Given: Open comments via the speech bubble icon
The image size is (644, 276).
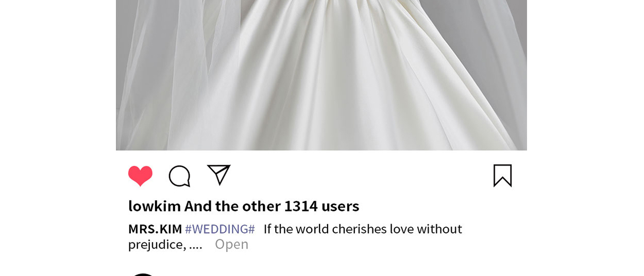Looking at the screenshot, I should pyautogui.click(x=180, y=176).
